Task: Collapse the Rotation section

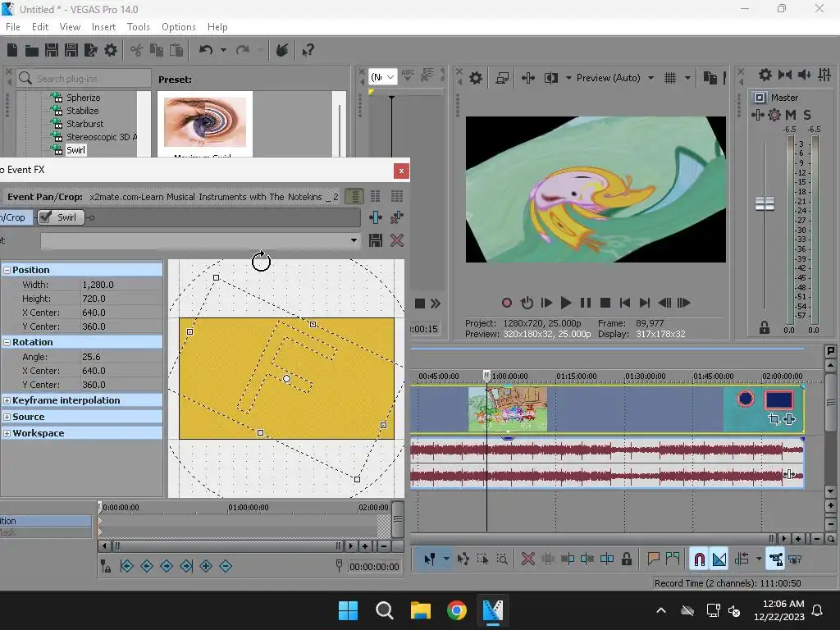Action: tap(7, 342)
